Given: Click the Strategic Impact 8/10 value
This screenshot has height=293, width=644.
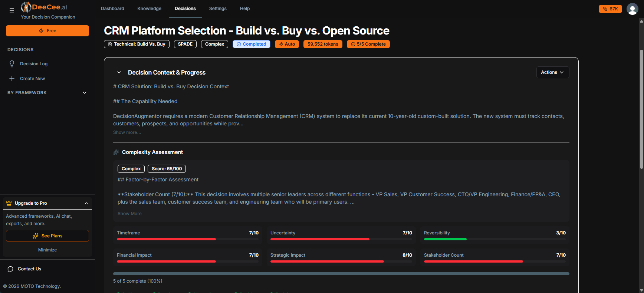Looking at the screenshot, I should coord(407,255).
